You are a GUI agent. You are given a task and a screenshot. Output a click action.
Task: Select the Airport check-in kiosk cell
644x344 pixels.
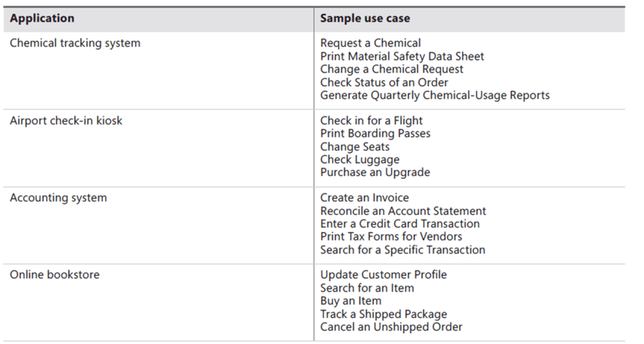point(66,120)
